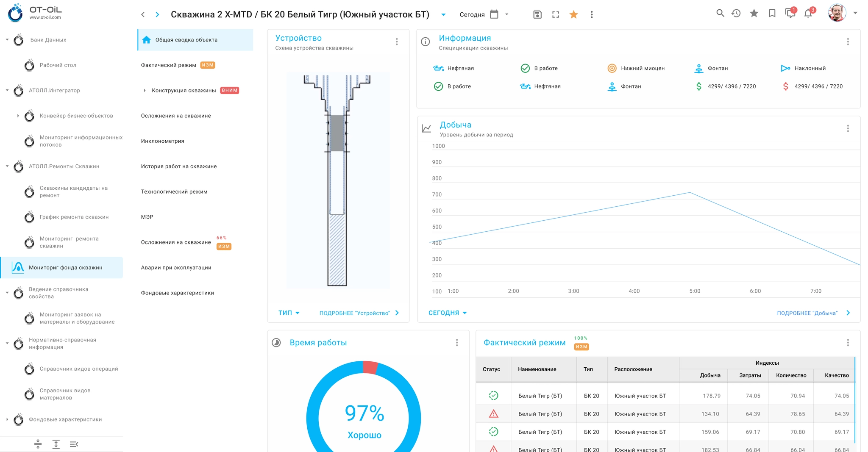Follow ПОДРОБНЕЕ "Добыча" link
Image resolution: width=868 pixels, height=452 pixels.
pos(813,313)
